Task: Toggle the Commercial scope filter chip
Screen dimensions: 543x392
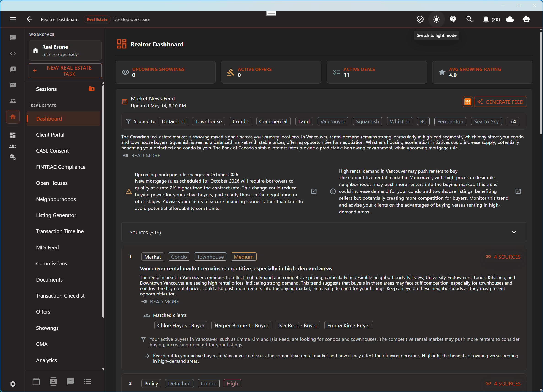Action: tap(273, 121)
